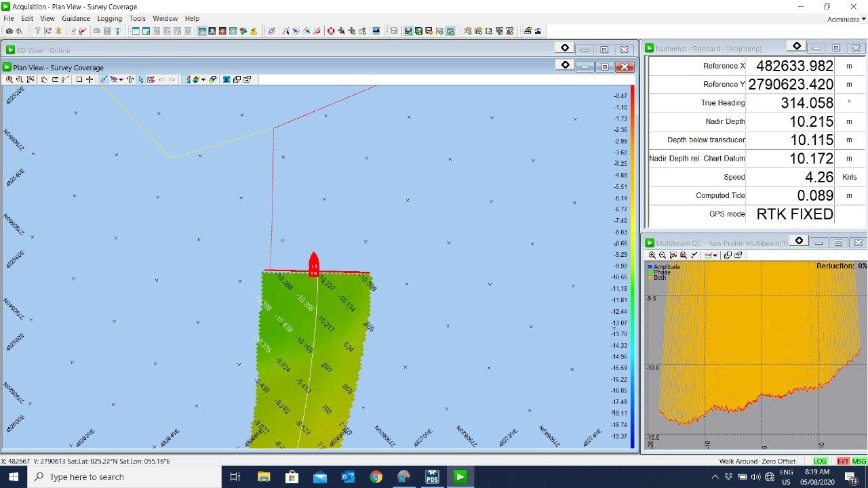Click the depth color scale bar
Viewport: 868px width, 488px height.
(632, 266)
